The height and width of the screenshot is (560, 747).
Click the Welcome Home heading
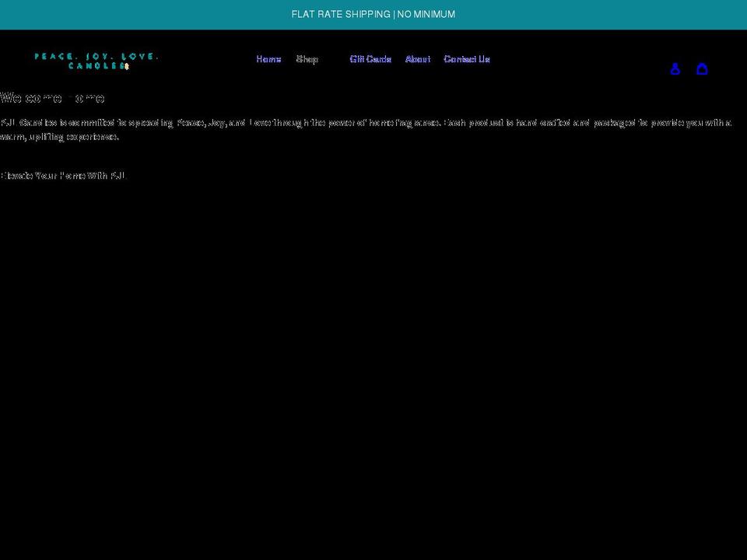click(52, 97)
